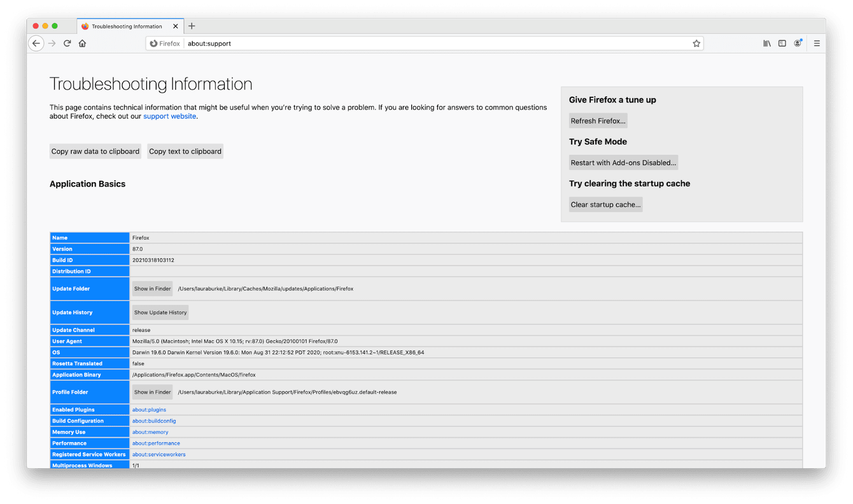Open the Library icon in the toolbar
853x504 pixels.
click(766, 43)
